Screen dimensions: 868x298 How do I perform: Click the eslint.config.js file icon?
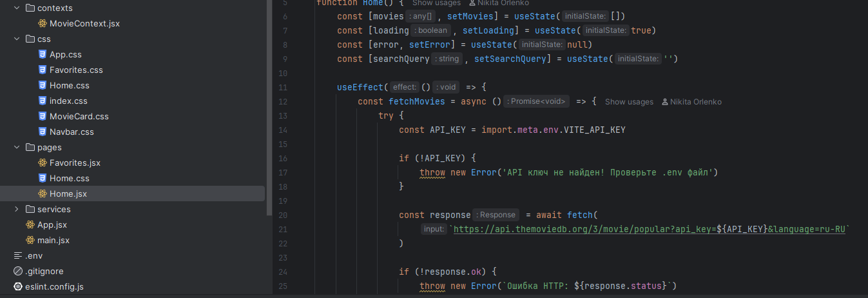tap(18, 286)
